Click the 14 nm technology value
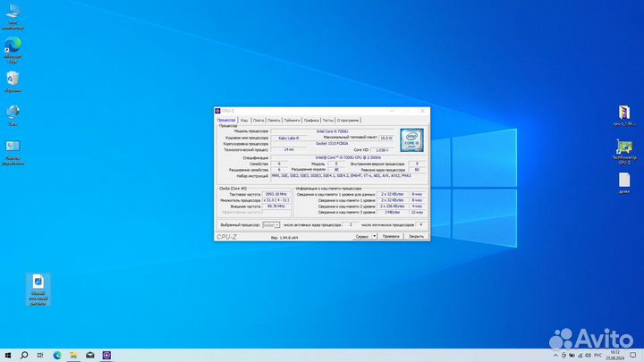 pos(289,150)
